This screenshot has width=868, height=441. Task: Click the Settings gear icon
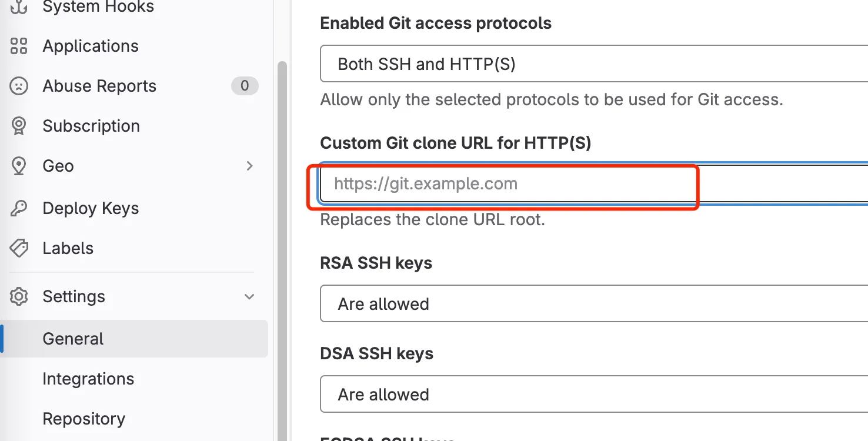coord(19,296)
